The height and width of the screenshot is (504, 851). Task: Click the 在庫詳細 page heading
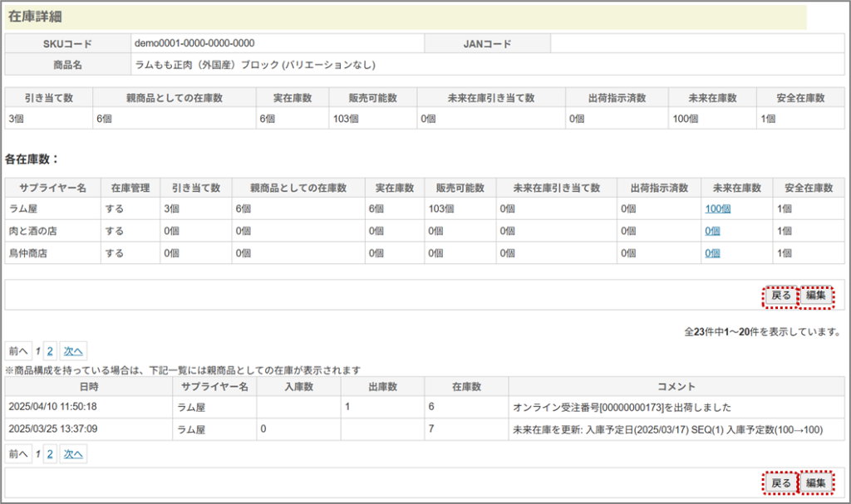35,17
